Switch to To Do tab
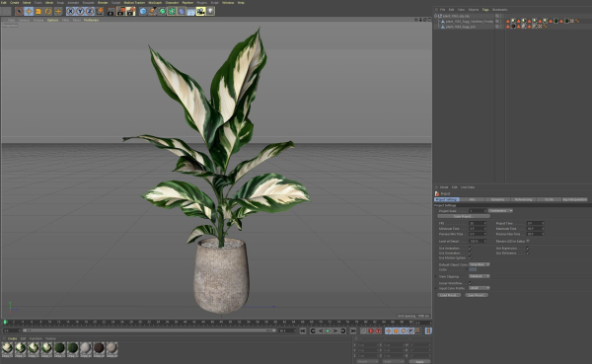The height and width of the screenshot is (364, 592). point(549,199)
